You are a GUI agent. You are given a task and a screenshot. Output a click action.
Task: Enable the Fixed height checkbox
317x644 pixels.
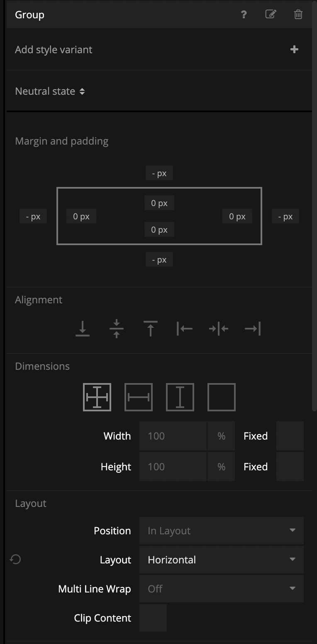tap(290, 467)
